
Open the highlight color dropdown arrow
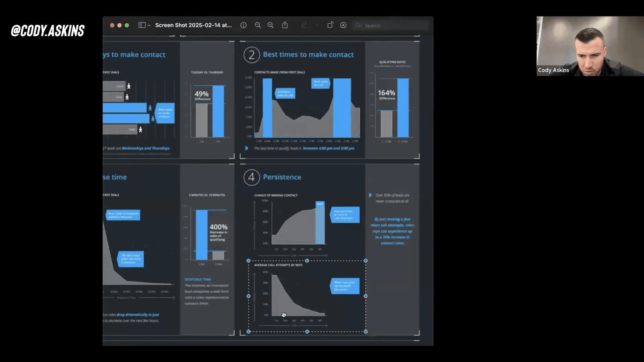tap(317, 25)
